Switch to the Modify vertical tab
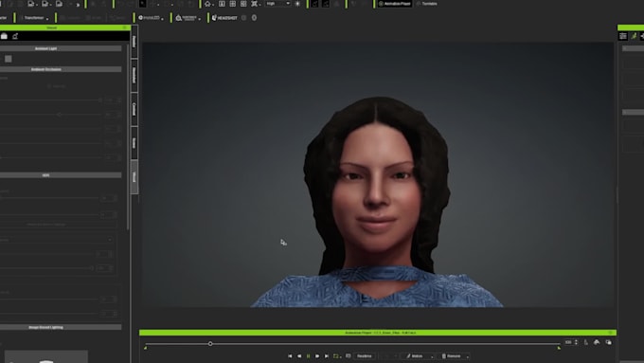The width and height of the screenshot is (644, 363). coord(134,42)
